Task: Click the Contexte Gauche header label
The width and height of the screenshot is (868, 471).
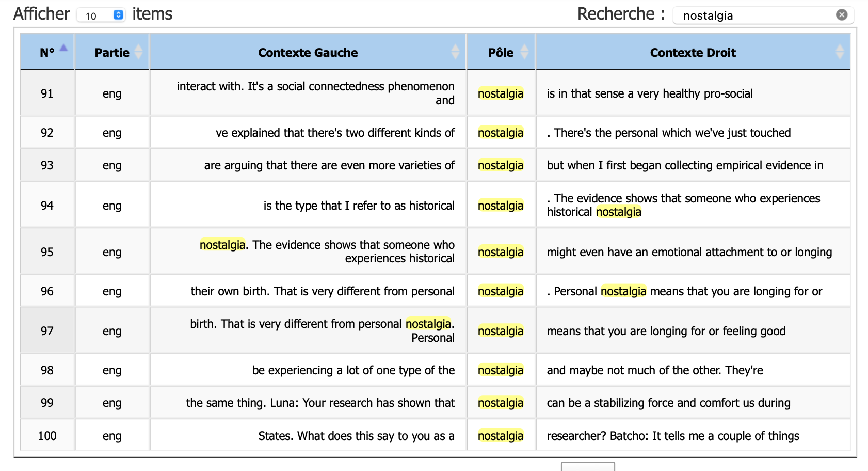Action: pyautogui.click(x=308, y=53)
